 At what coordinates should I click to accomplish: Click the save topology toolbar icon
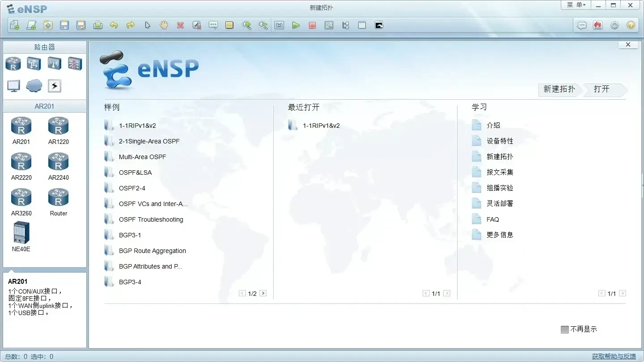(x=64, y=25)
